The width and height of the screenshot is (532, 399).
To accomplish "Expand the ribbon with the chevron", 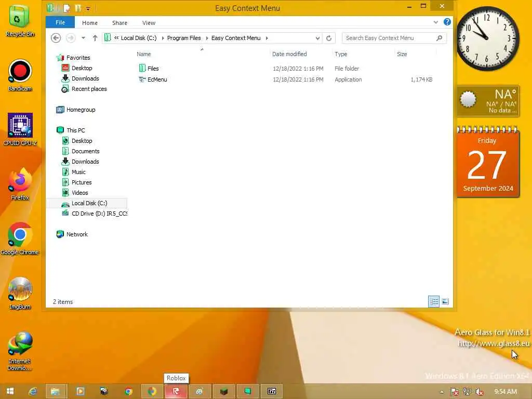I will tap(436, 22).
